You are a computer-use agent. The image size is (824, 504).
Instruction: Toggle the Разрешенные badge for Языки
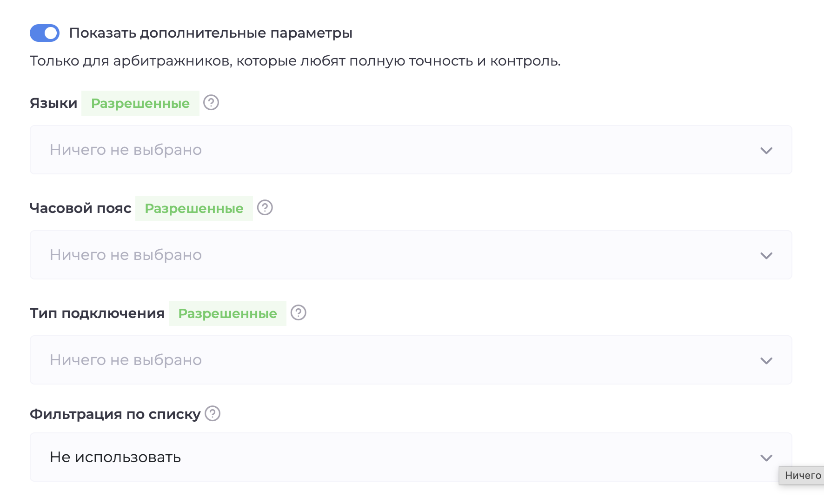(x=140, y=103)
